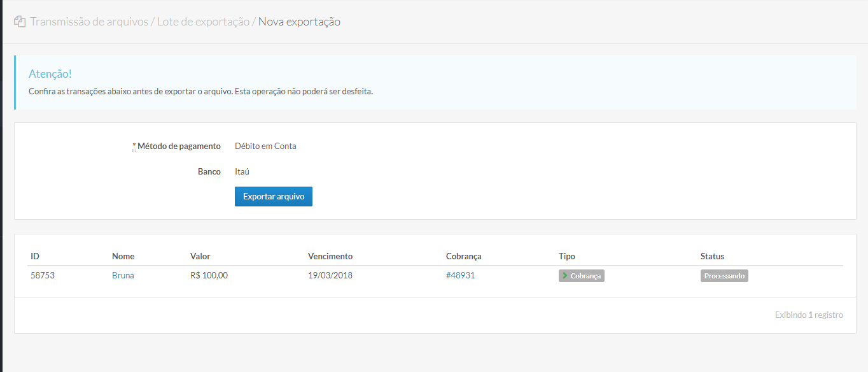Click the Nome column header

pyautogui.click(x=123, y=256)
